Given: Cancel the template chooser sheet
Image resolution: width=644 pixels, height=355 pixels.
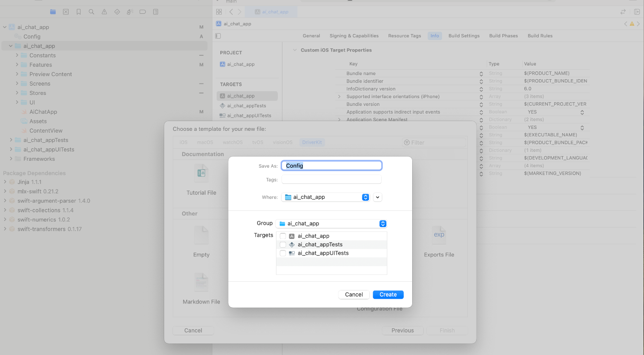Looking at the screenshot, I should pos(193,331).
